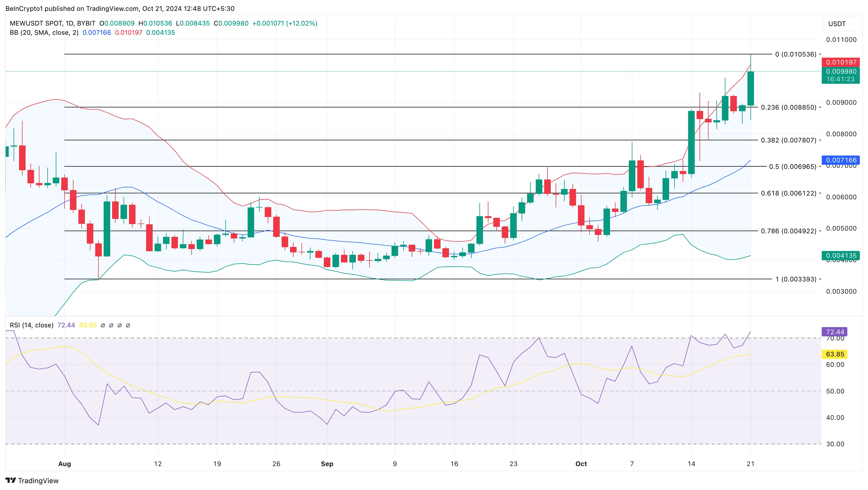Select the 0.5 (0.006965) Fibonacci level label
The image size is (868, 490).
click(793, 167)
